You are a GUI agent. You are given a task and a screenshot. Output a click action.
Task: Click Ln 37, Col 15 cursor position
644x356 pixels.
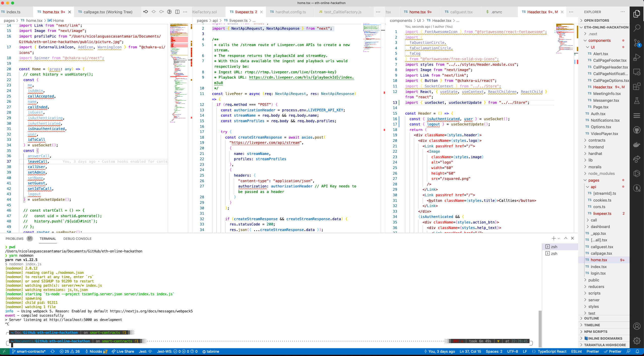[470, 351]
